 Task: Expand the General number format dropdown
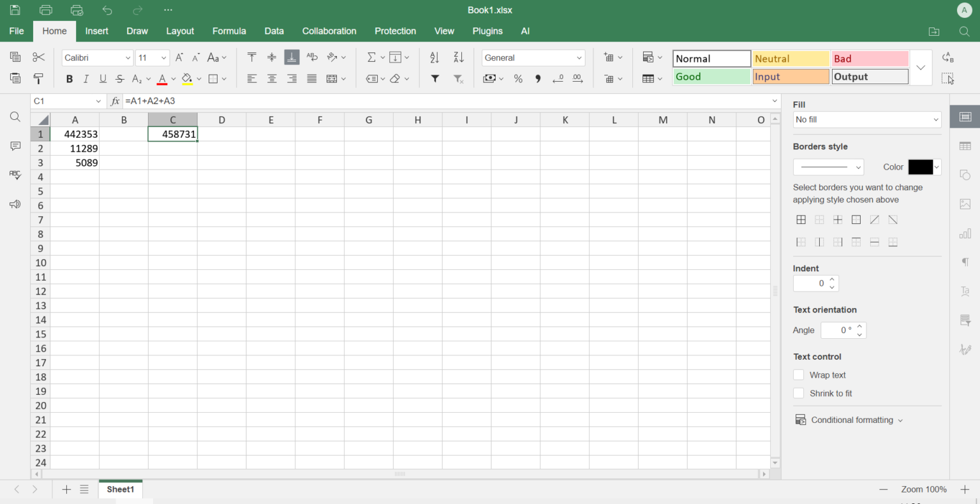tap(533, 57)
